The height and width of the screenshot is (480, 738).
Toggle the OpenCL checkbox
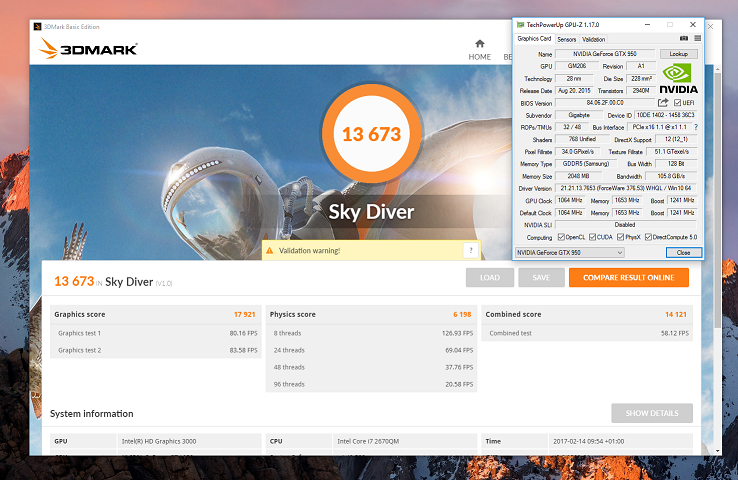pos(561,237)
